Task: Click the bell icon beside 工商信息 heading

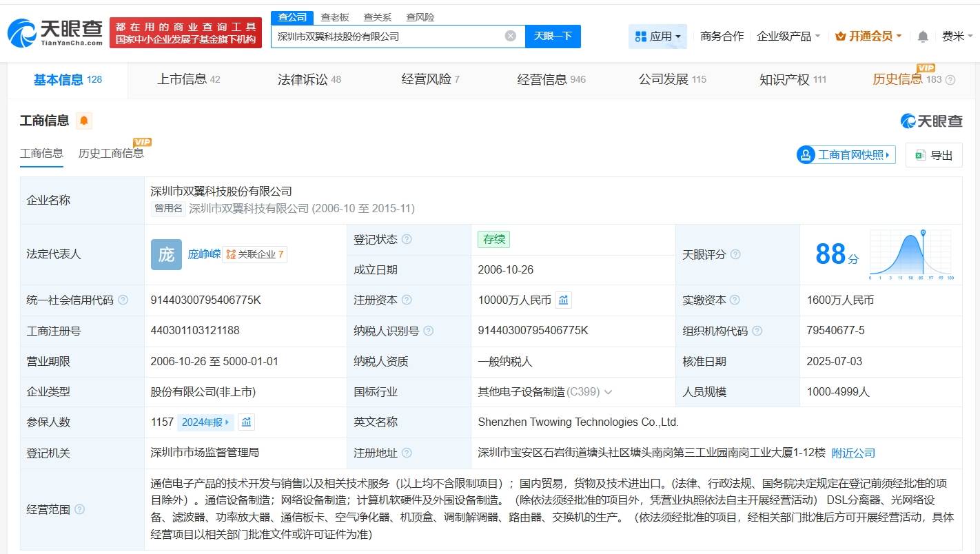Action: point(83,120)
